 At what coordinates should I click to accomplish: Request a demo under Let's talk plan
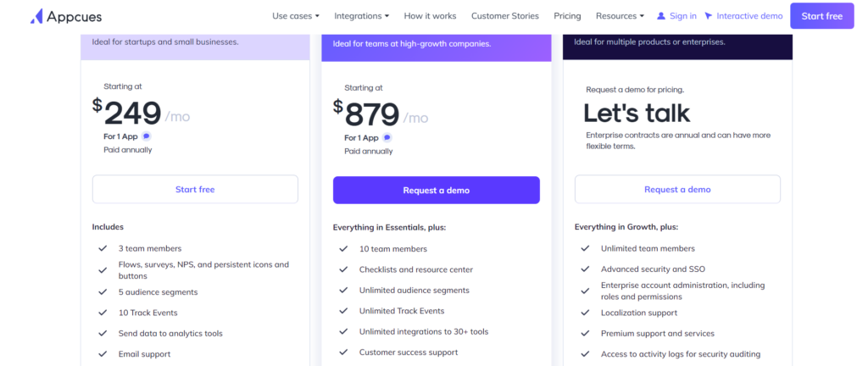pos(677,190)
